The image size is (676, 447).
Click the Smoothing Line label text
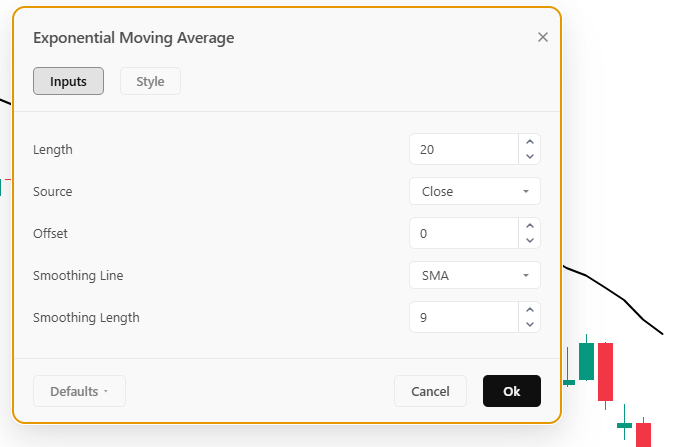click(78, 275)
